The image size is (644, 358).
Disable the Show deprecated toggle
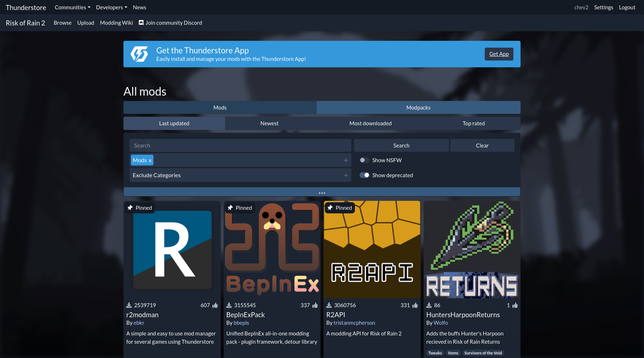point(364,175)
